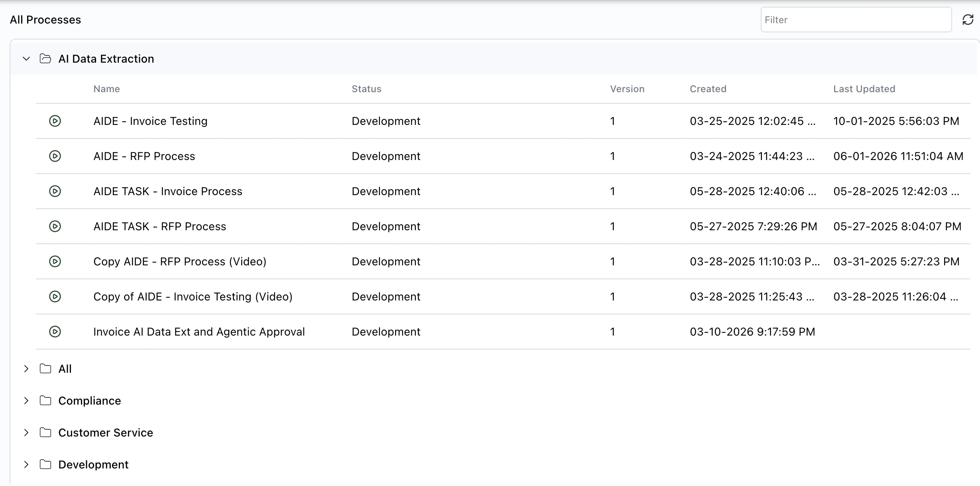Click play icon for Invoice AI Data Ext and Agentic Approval
The height and width of the screenshot is (486, 980).
[55, 332]
